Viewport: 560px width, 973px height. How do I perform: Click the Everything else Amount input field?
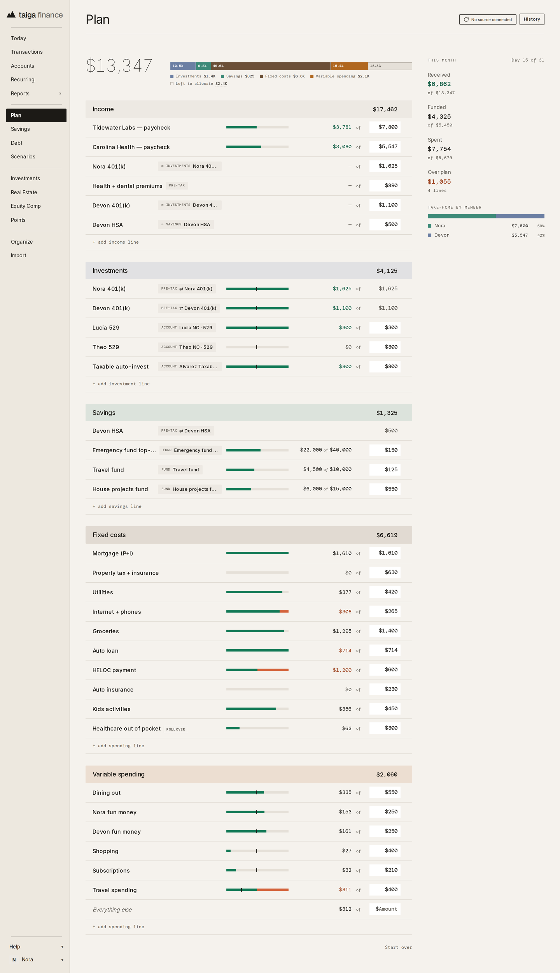(385, 909)
